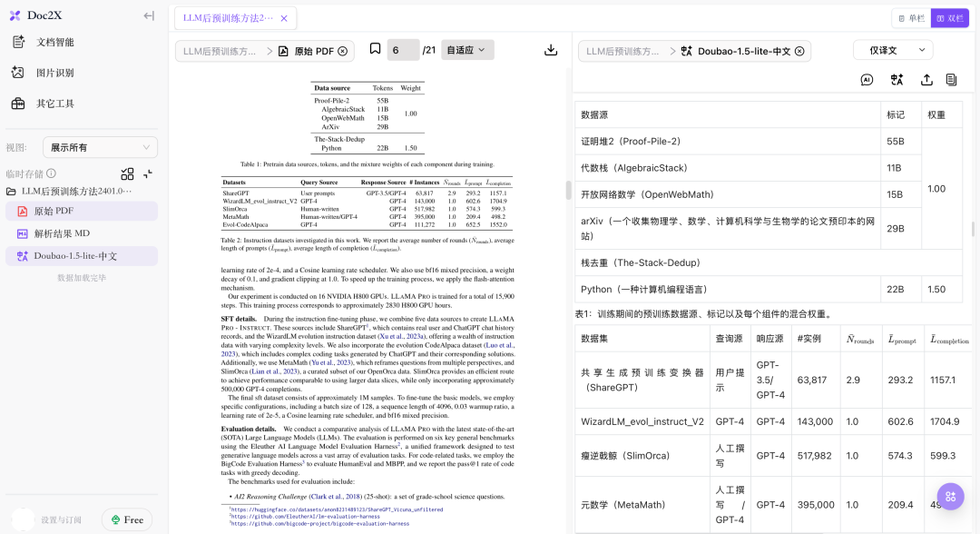Click the 图片识别 sidebar icon
Screen dimensions: 980x534
(x=18, y=73)
